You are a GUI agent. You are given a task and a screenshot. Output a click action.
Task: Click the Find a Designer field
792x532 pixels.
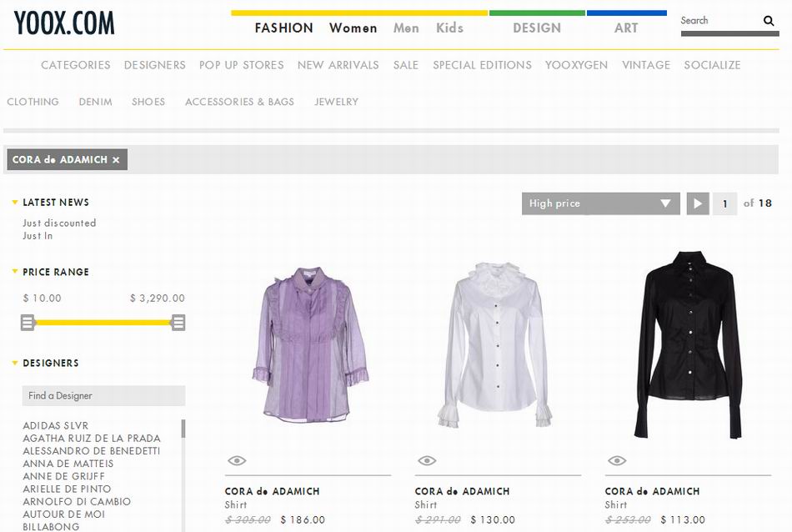(103, 395)
